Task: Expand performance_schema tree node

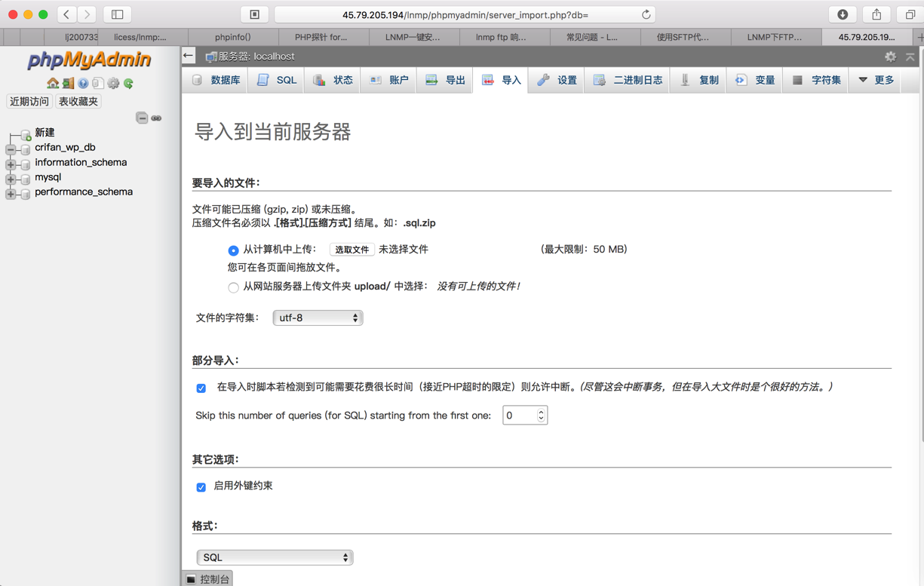Action: coord(11,194)
